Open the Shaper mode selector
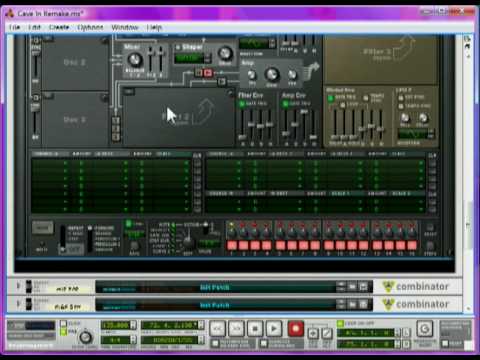The image size is (480, 360). [x=208, y=58]
